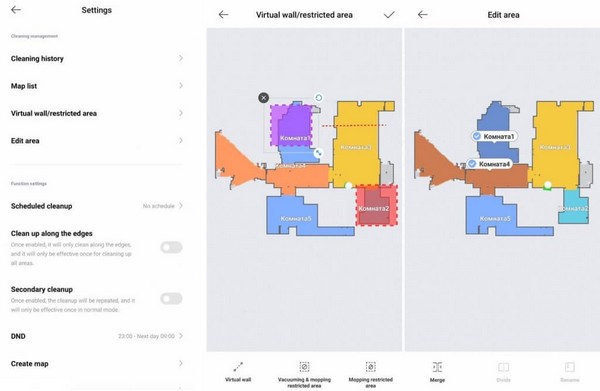The height and width of the screenshot is (391, 600).
Task: Turn on Secondary cleanup toggle
Action: 171,298
